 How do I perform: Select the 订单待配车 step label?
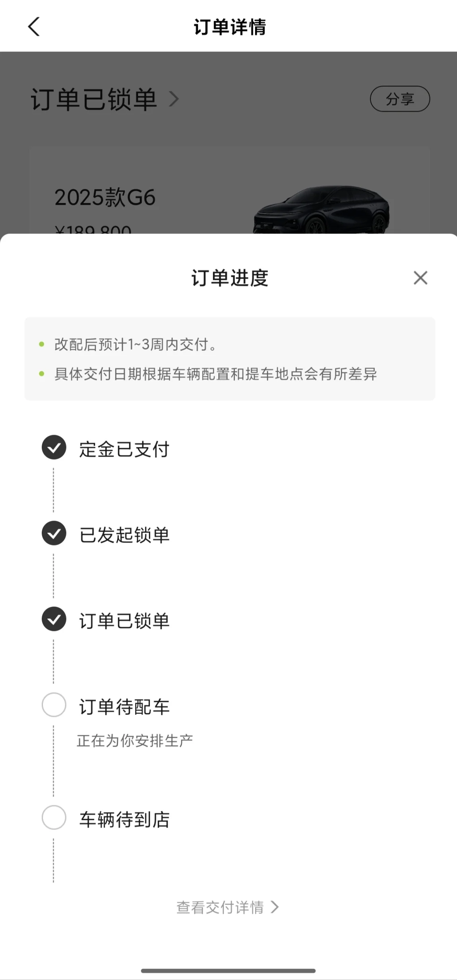pos(124,707)
